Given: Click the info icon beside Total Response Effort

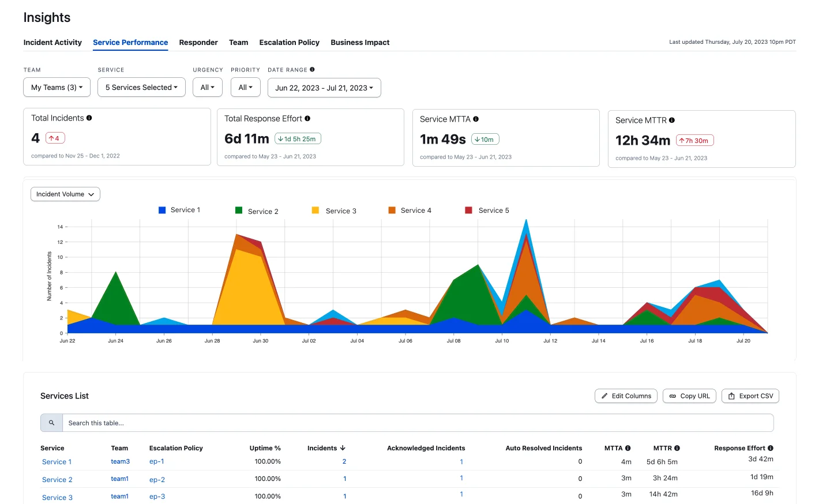Looking at the screenshot, I should [x=307, y=118].
